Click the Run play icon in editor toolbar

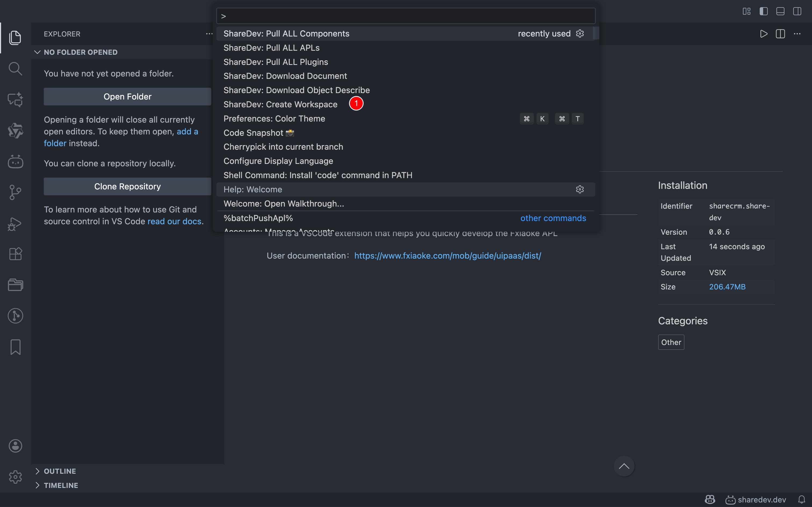point(763,34)
